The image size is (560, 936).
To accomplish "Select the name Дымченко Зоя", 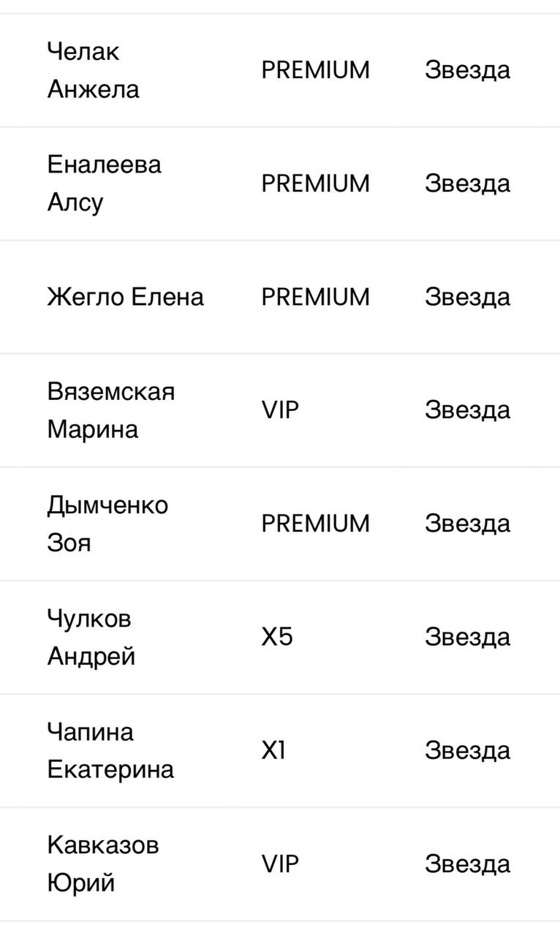I will point(107,524).
